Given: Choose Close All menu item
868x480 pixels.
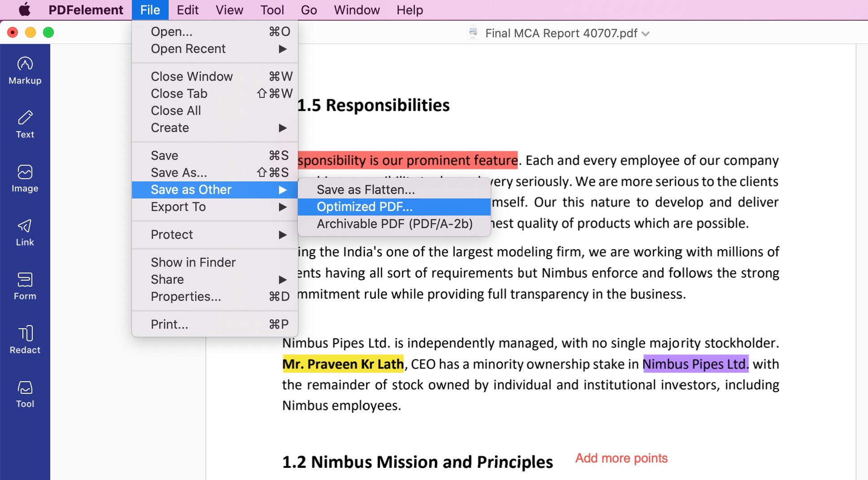Looking at the screenshot, I should click(215, 110).
